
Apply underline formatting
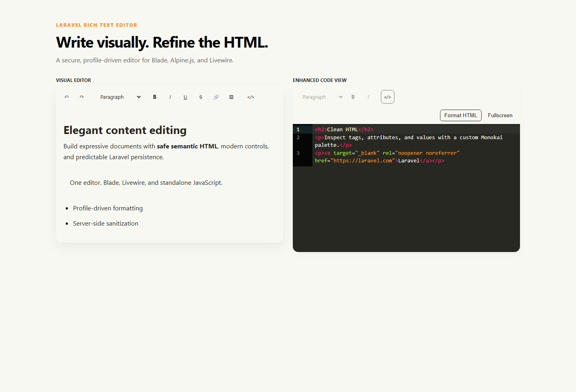pyautogui.click(x=185, y=97)
